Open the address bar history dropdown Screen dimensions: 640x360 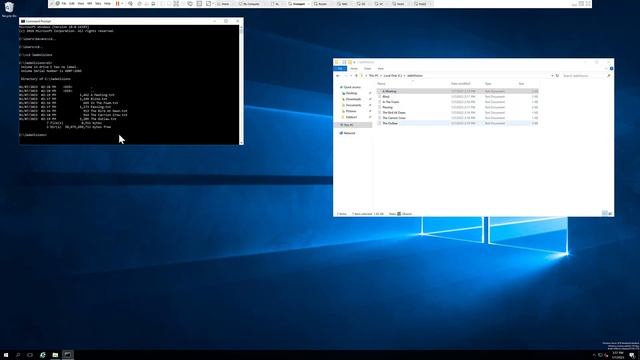coord(552,76)
